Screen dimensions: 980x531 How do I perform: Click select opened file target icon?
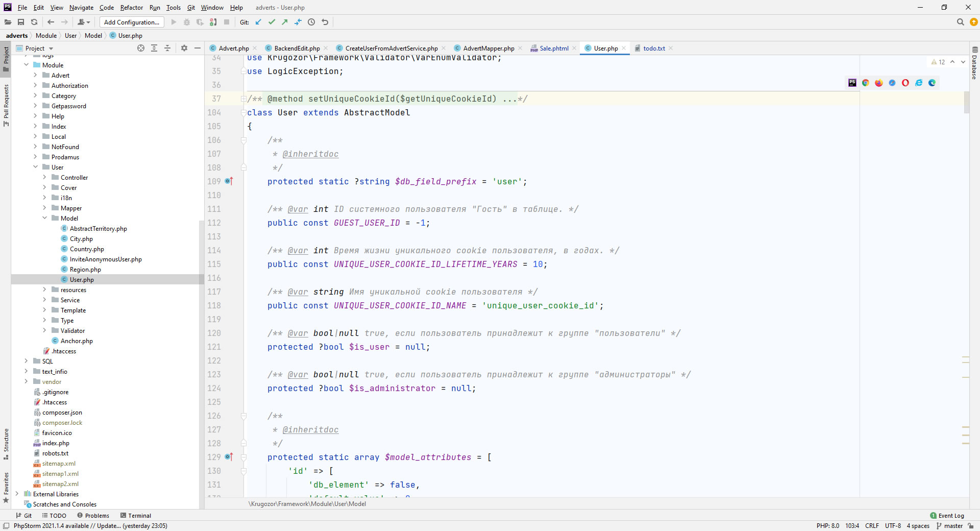pyautogui.click(x=141, y=48)
